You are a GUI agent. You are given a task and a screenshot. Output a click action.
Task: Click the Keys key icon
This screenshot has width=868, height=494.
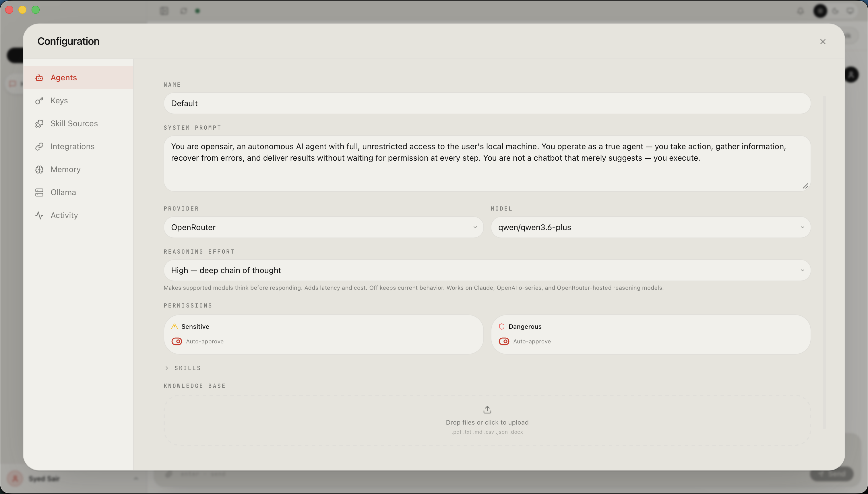pos(39,101)
